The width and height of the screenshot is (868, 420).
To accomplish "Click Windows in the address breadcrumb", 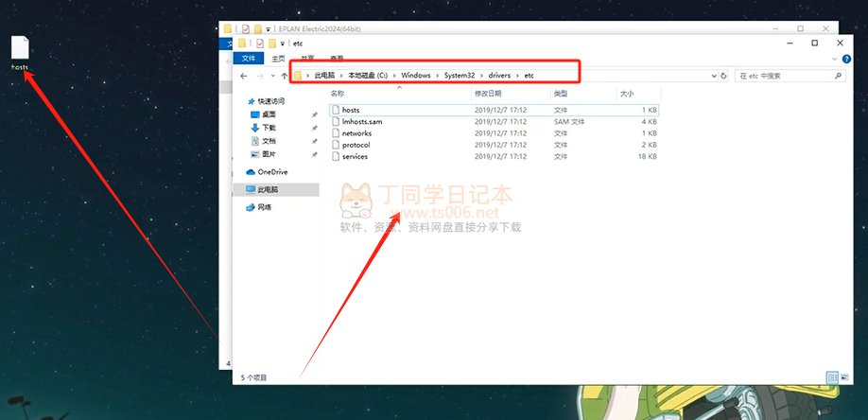I will click(414, 75).
